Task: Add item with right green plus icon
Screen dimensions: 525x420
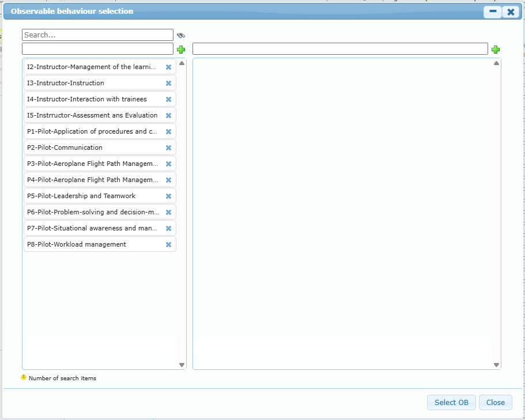Action: click(x=496, y=50)
